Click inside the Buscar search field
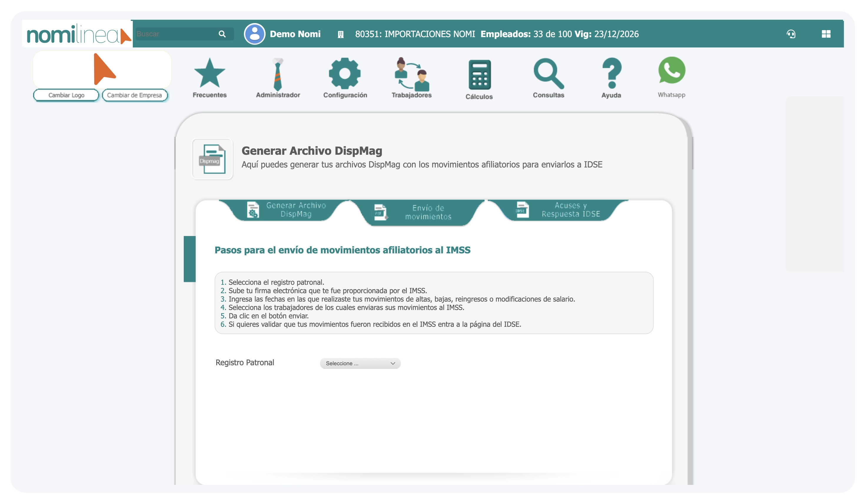The width and height of the screenshot is (866, 504). [x=175, y=34]
